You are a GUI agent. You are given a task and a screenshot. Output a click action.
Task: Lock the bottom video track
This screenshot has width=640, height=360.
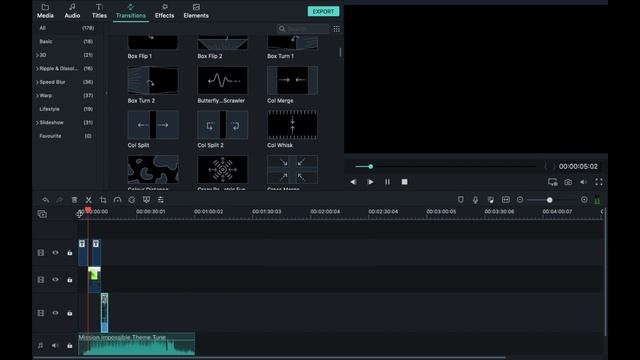point(69,313)
